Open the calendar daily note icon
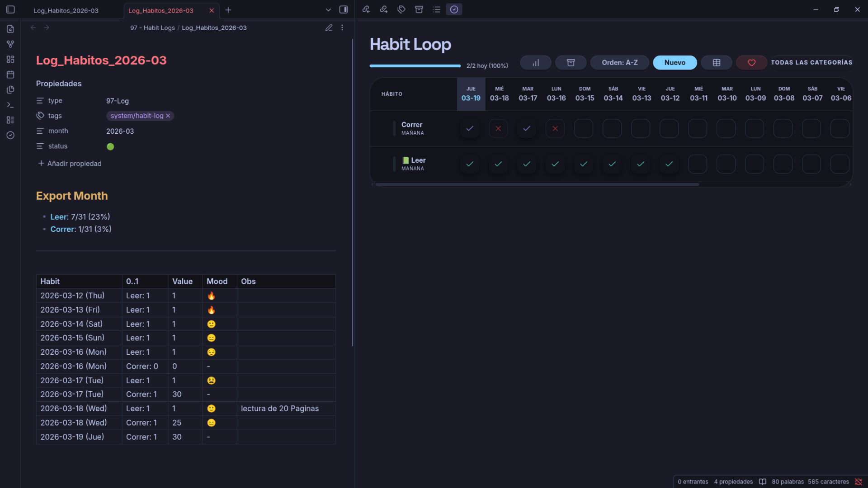The height and width of the screenshot is (488, 868). coord(10,75)
